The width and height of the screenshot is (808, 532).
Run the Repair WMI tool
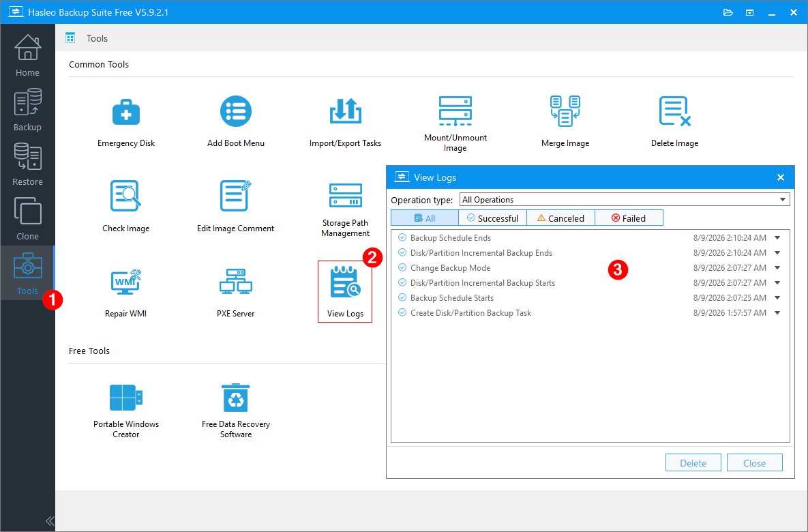pos(125,293)
